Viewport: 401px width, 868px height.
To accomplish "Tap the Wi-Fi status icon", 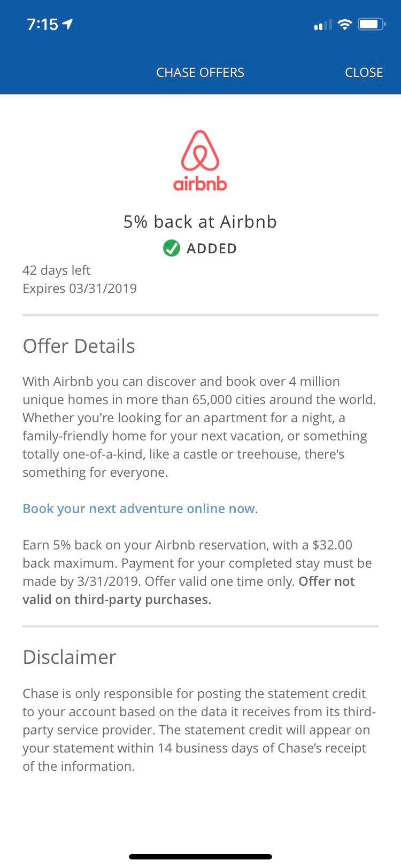I will click(x=345, y=25).
